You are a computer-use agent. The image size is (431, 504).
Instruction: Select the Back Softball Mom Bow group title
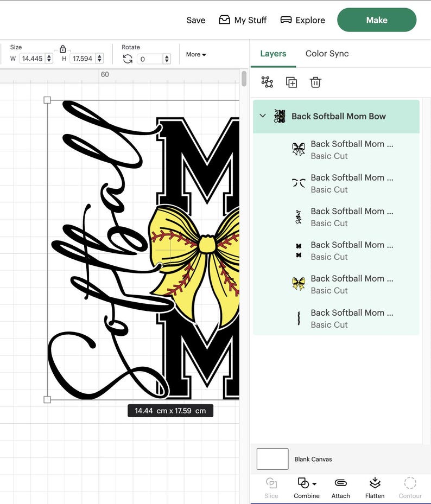338,116
